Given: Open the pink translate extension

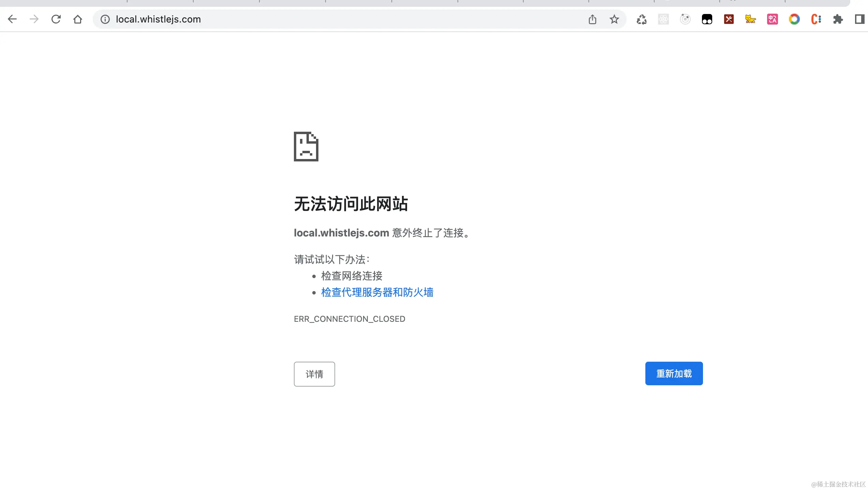Looking at the screenshot, I should pos(773,19).
